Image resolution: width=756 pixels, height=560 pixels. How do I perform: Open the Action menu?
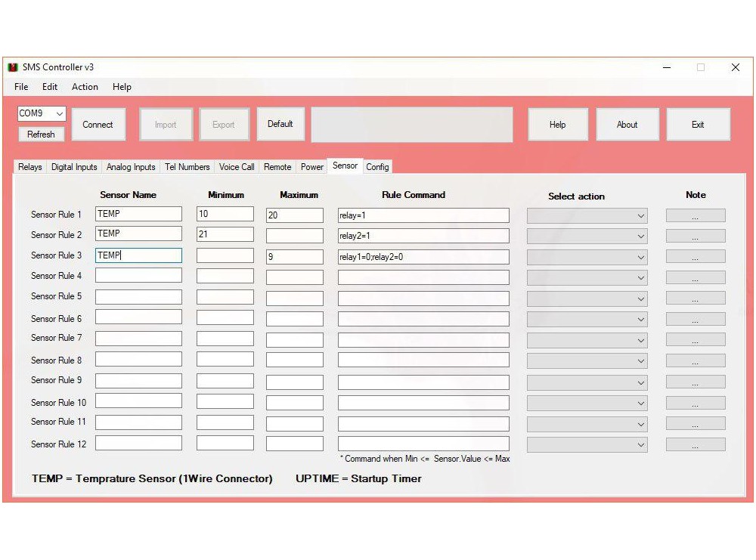[x=85, y=87]
